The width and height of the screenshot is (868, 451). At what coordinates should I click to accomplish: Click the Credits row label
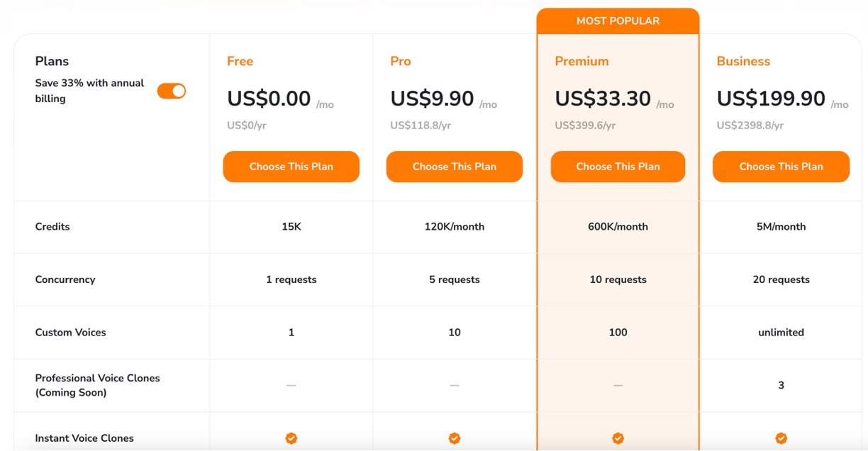pos(52,227)
